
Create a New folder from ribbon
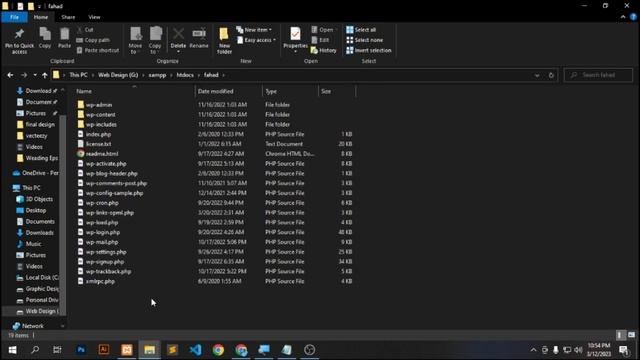pyautogui.click(x=224, y=40)
